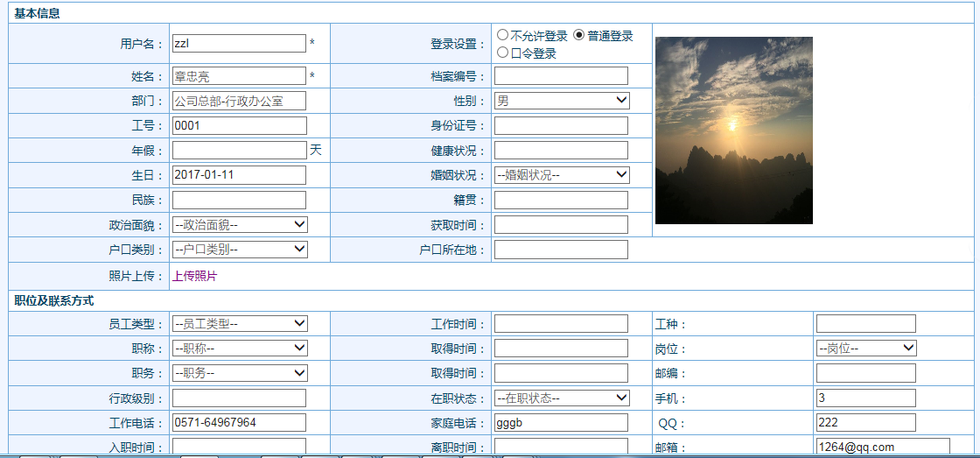Open the 在职状态 dropdown

pos(562,398)
